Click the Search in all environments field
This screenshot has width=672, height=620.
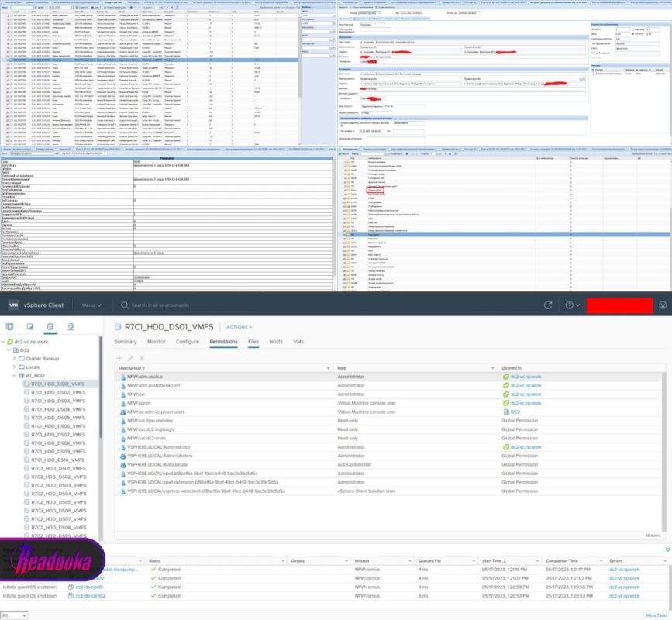click(160, 305)
